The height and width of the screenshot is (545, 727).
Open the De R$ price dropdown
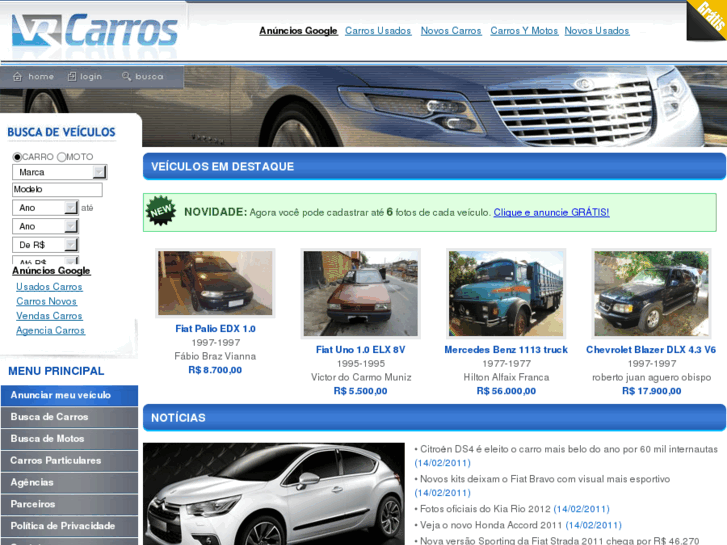click(45, 245)
